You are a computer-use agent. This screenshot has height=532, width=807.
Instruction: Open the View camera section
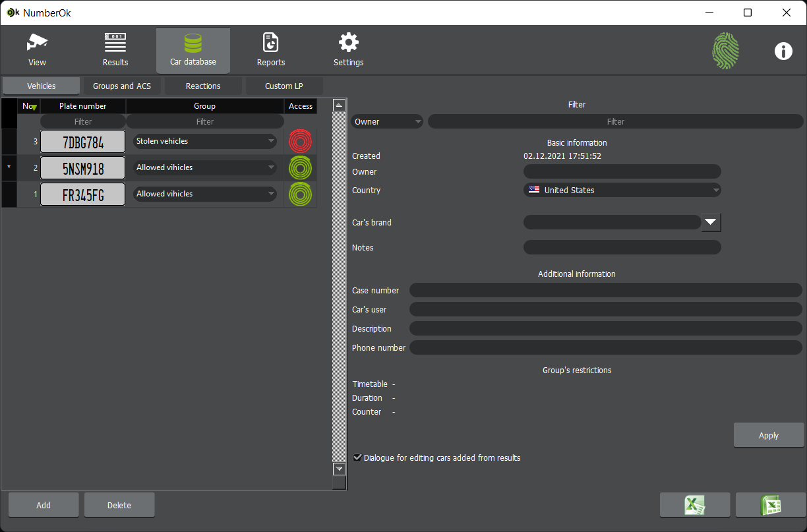click(x=37, y=51)
